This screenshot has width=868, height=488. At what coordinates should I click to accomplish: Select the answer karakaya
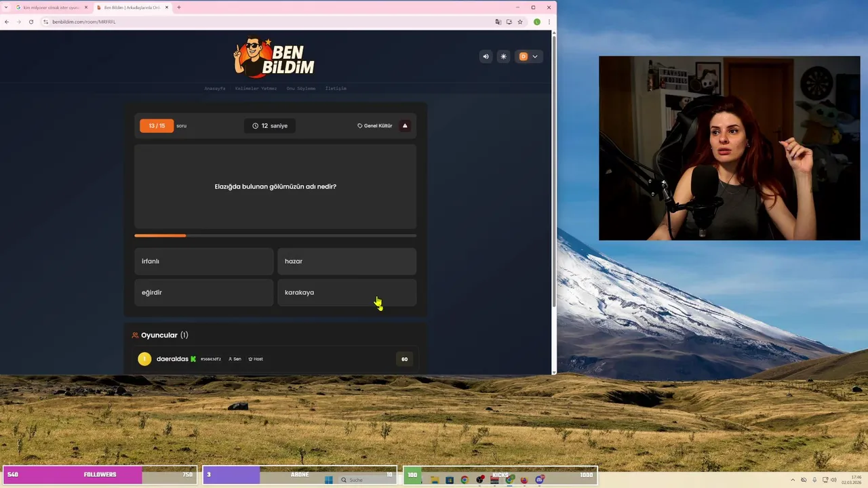point(347,292)
